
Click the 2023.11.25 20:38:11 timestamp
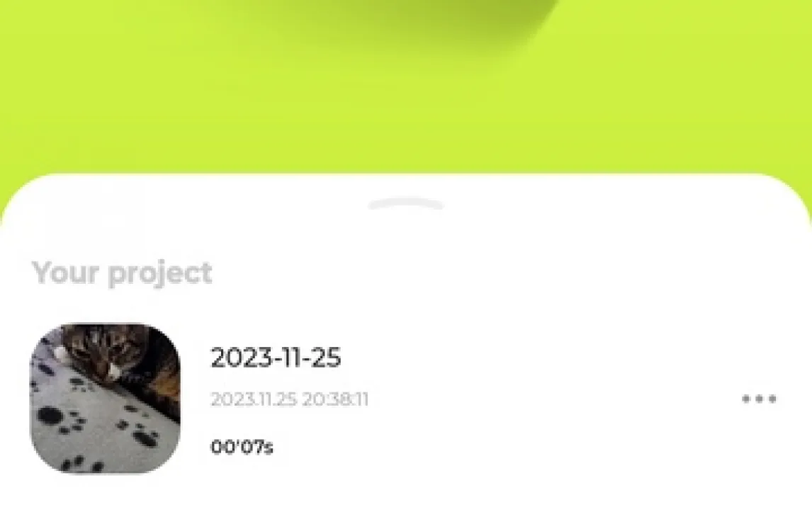coord(290,399)
